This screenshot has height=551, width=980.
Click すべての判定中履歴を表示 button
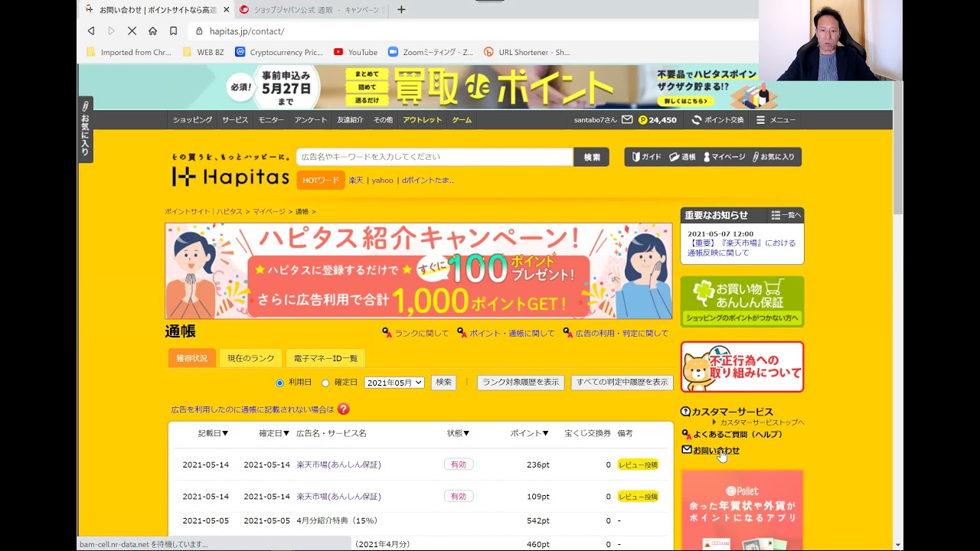(622, 382)
